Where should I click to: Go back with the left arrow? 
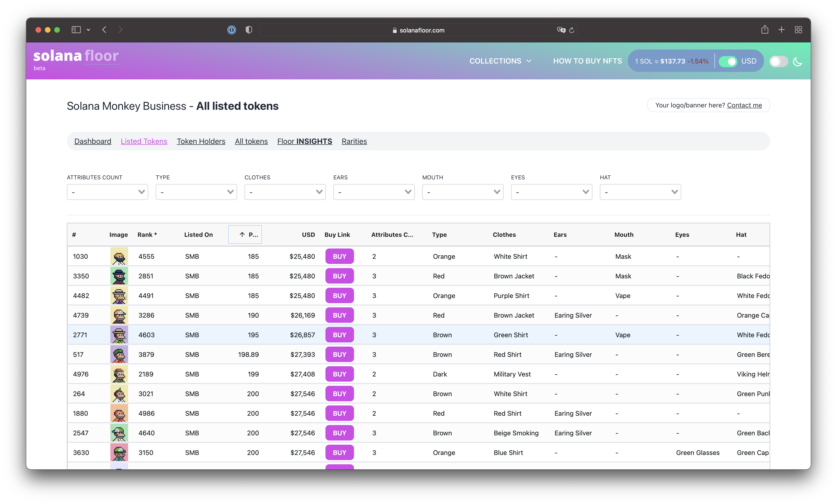pyautogui.click(x=104, y=30)
